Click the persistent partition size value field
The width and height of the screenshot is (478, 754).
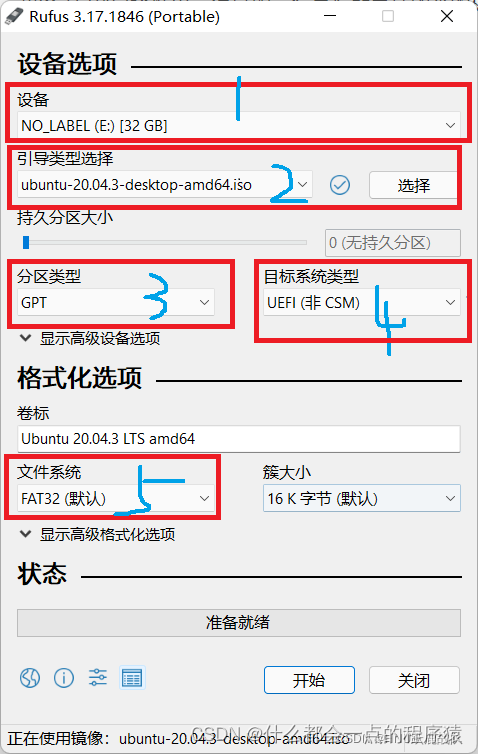[x=392, y=243]
